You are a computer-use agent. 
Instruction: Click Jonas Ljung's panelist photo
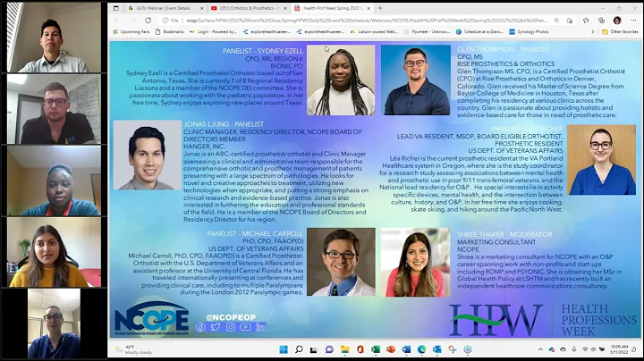click(147, 155)
